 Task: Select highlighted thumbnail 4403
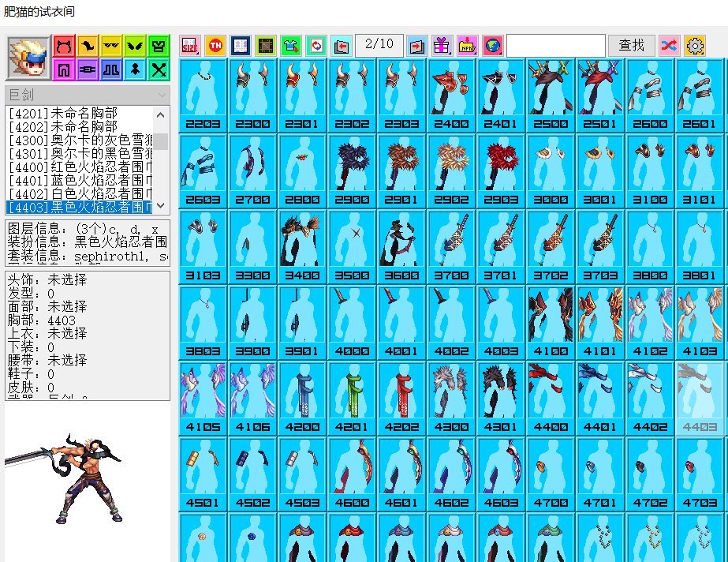700,398
